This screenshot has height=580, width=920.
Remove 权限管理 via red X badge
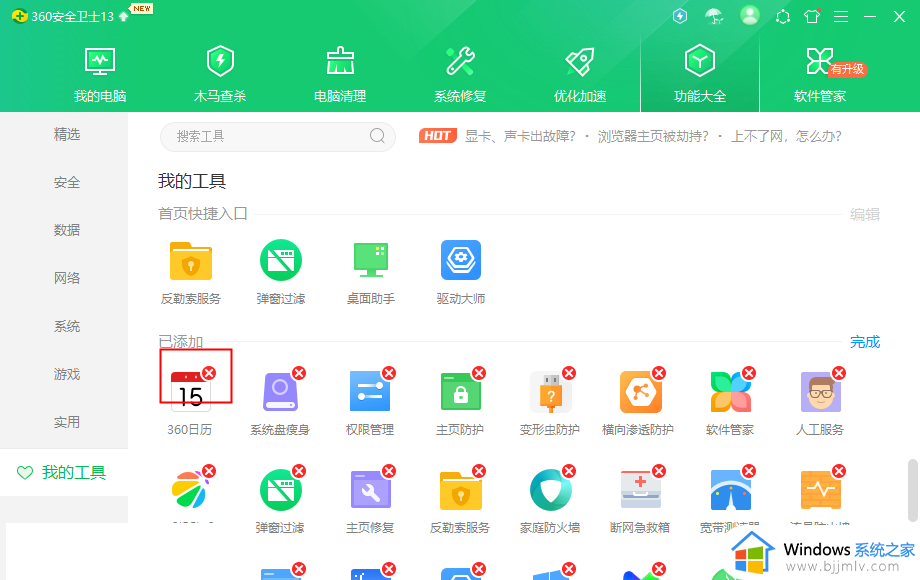pyautogui.click(x=389, y=373)
